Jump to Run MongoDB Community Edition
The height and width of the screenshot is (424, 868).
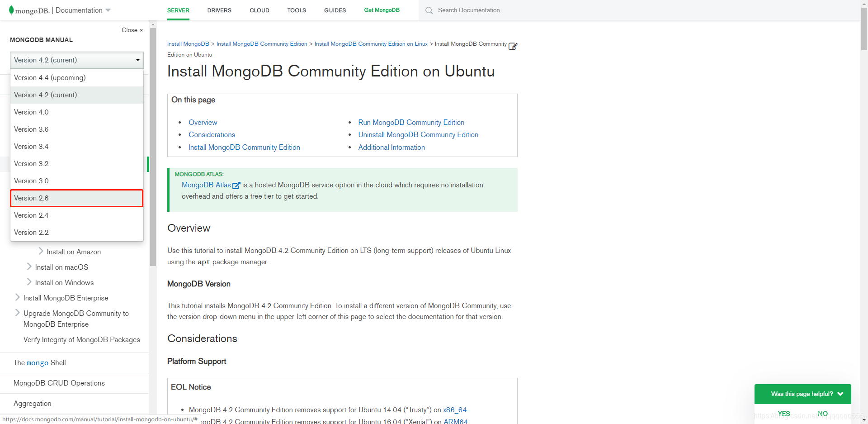pos(411,123)
